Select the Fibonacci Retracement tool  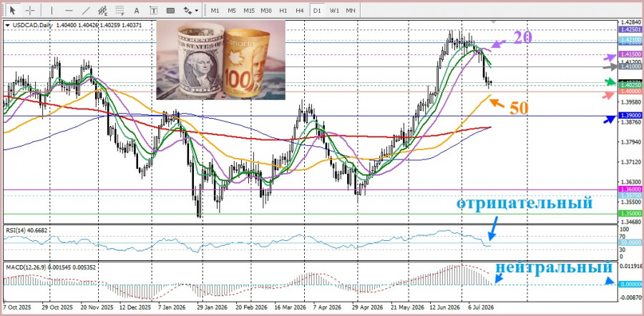(120, 10)
